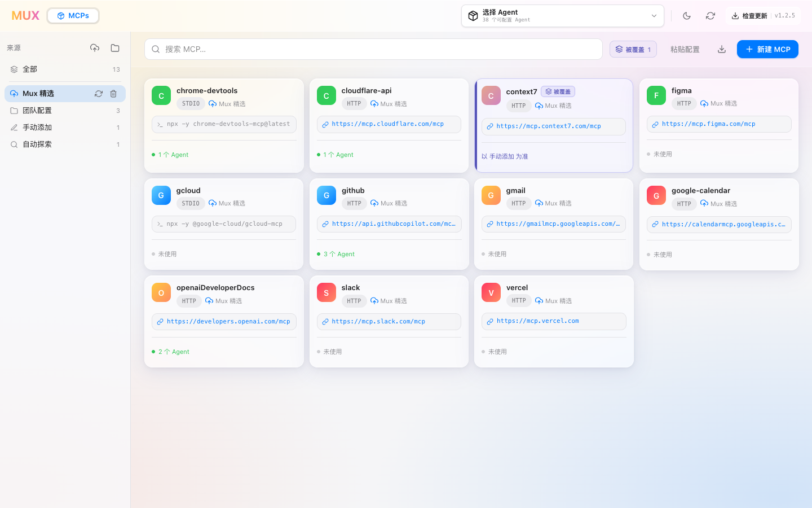
Task: Click the google-calendar card icon
Action: coord(656,196)
